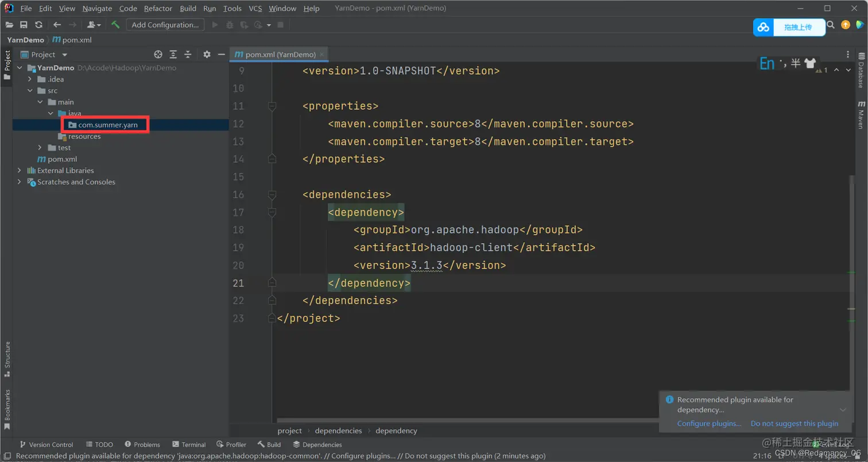Expand the test folder
Viewport: 868px width, 462px height.
(40, 148)
